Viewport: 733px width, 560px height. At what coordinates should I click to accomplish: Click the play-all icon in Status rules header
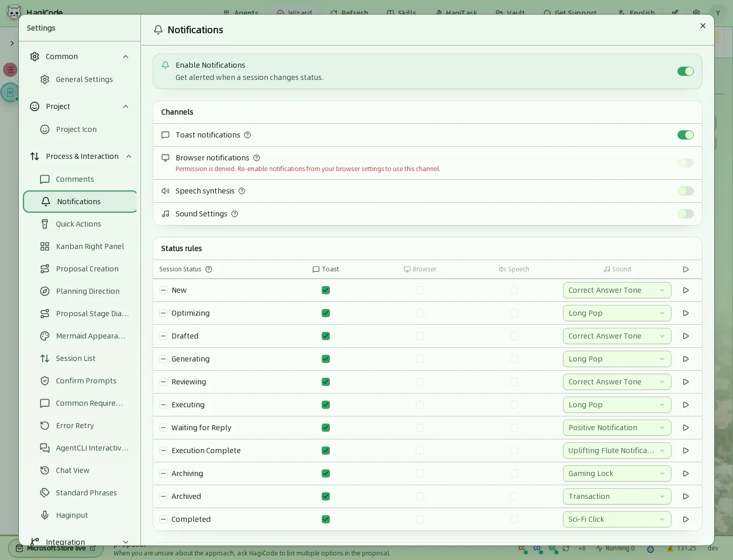click(686, 269)
